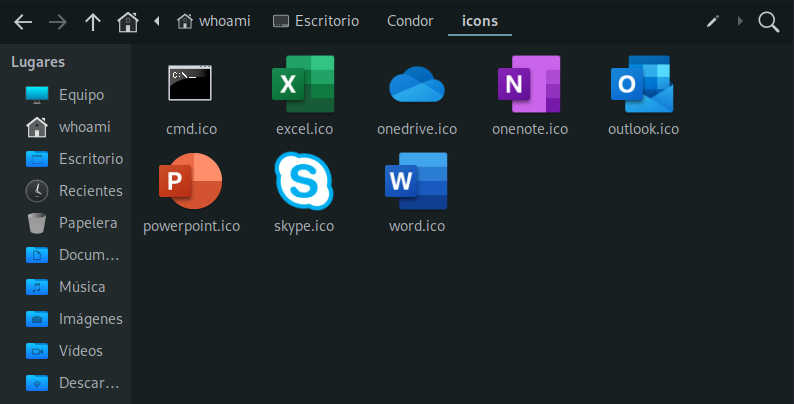Image resolution: width=794 pixels, height=404 pixels.
Task: Go forward with the right arrow button
Action: coord(58,22)
